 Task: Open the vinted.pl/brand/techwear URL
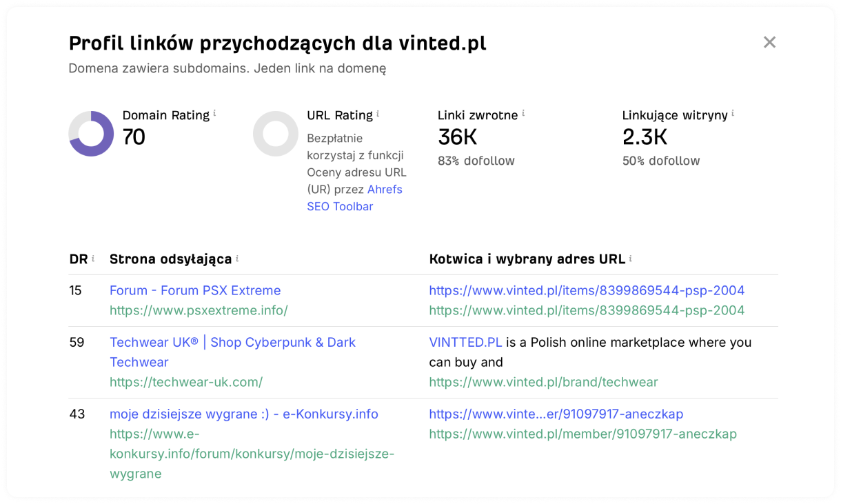(543, 382)
